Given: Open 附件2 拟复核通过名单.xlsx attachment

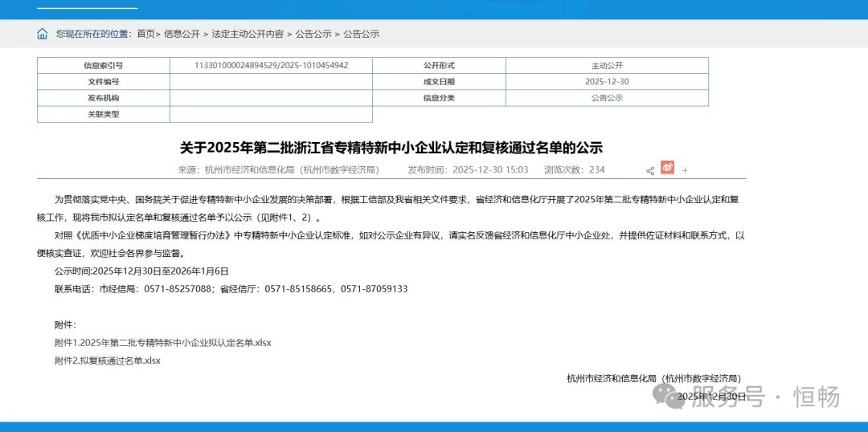Looking at the screenshot, I should 108,361.
